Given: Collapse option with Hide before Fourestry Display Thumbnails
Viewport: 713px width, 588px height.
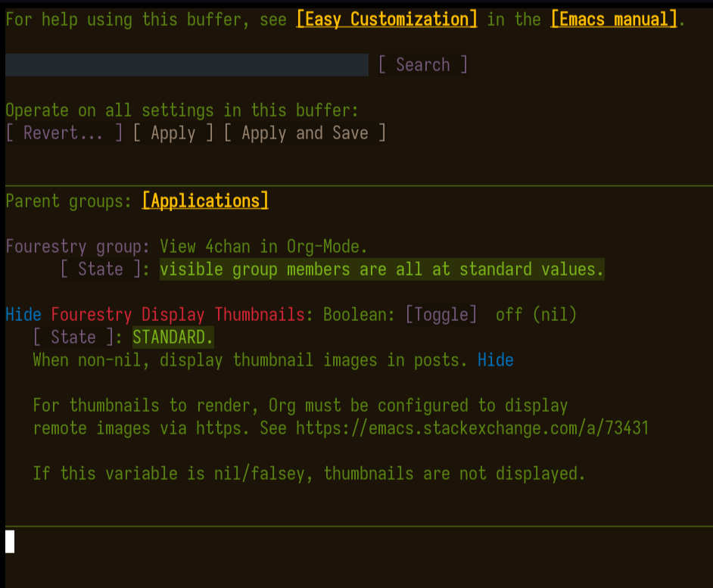Looking at the screenshot, I should (x=23, y=315).
